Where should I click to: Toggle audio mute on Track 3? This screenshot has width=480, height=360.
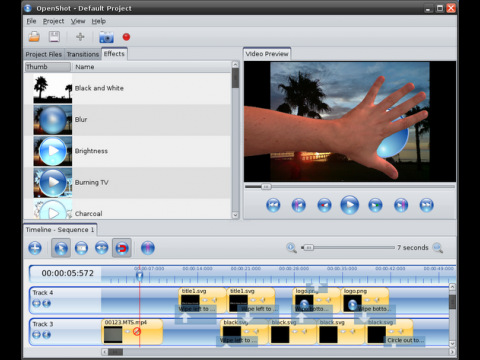pos(47,334)
